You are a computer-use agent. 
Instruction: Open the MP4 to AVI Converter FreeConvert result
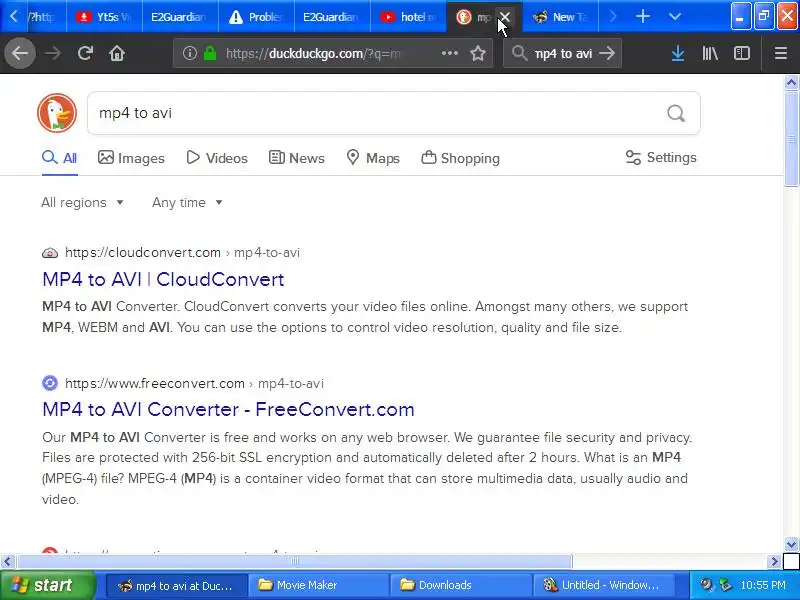pyautogui.click(x=228, y=409)
